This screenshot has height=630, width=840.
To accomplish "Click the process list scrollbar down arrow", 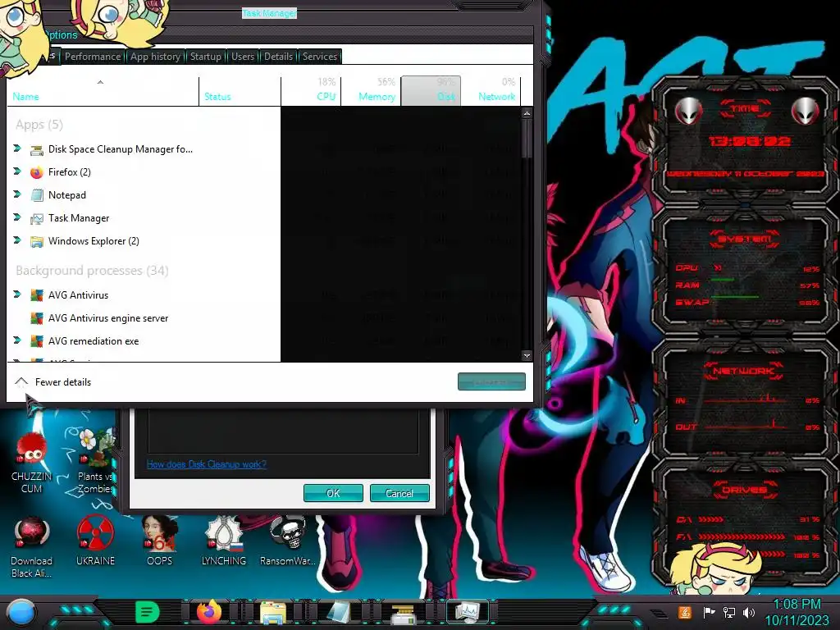I will 527,355.
